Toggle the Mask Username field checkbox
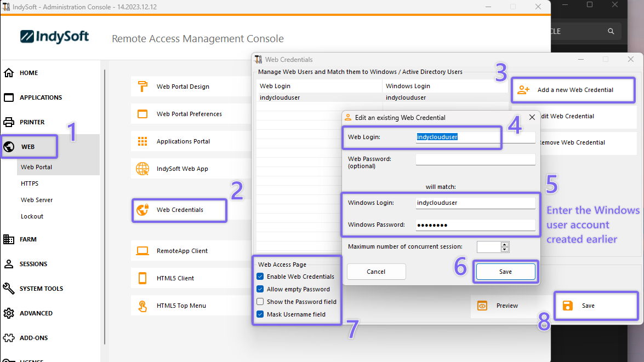Image resolution: width=644 pixels, height=362 pixels. (x=260, y=314)
